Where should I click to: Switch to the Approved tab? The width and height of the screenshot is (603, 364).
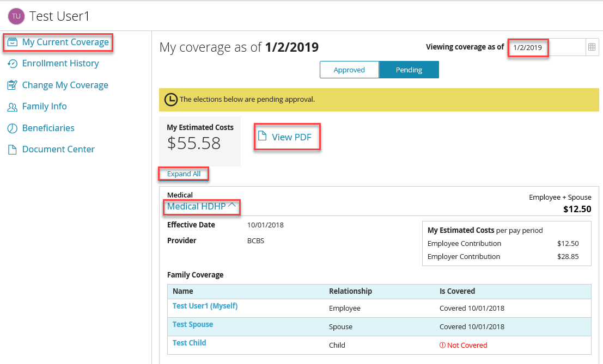(x=349, y=70)
